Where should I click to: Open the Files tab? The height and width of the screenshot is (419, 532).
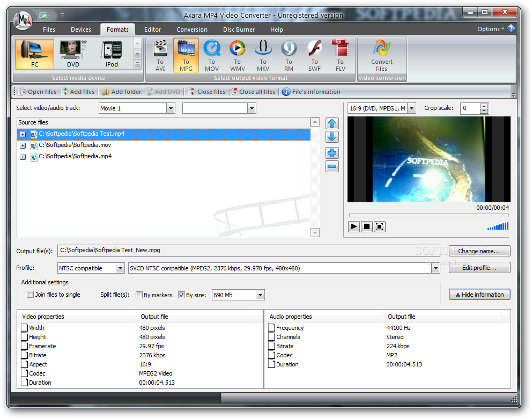pos(49,30)
